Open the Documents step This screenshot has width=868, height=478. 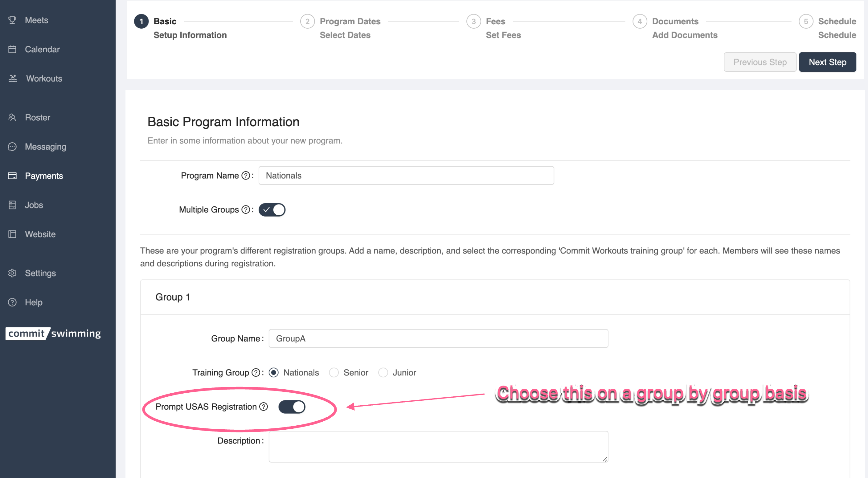tap(675, 22)
